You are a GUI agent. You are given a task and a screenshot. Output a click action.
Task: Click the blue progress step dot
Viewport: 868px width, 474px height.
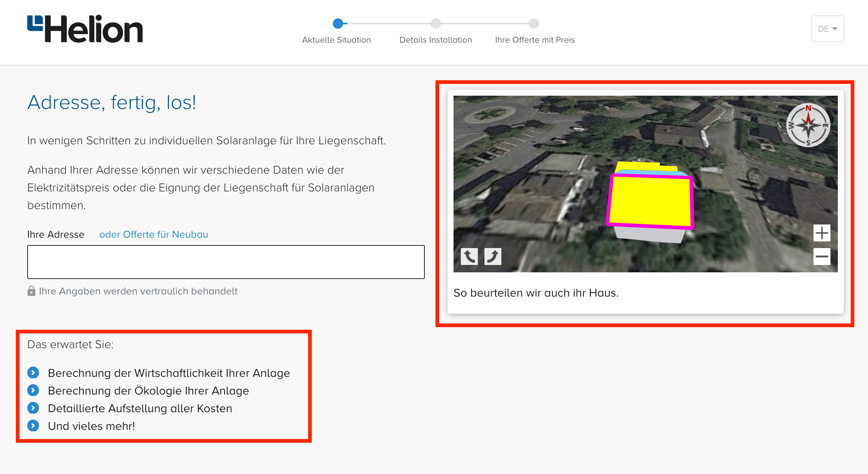coord(338,24)
